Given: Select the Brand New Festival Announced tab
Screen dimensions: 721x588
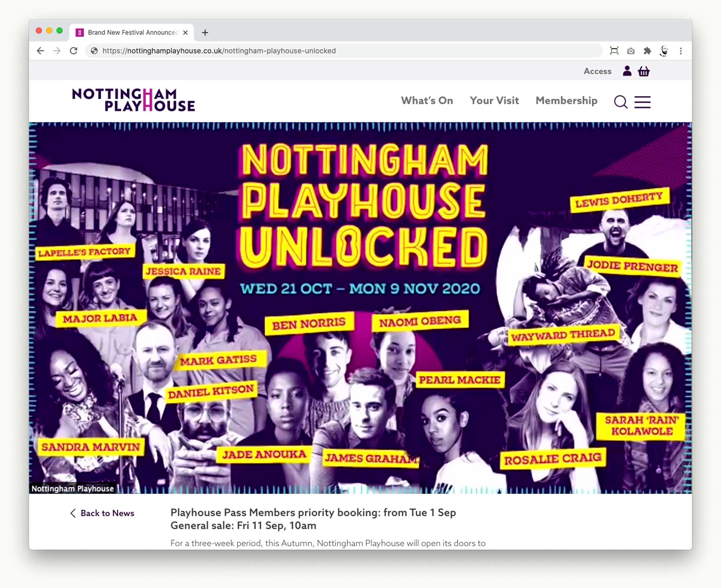Looking at the screenshot, I should (132, 32).
